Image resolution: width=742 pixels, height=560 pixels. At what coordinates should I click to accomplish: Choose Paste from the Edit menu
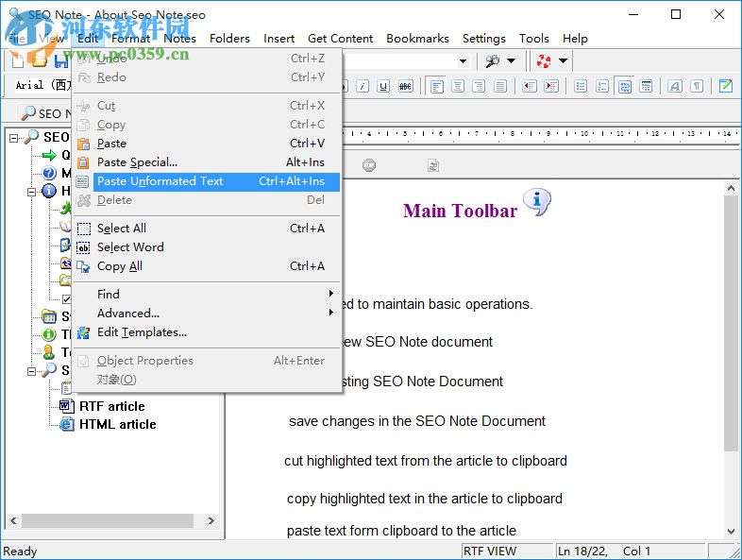(x=208, y=144)
